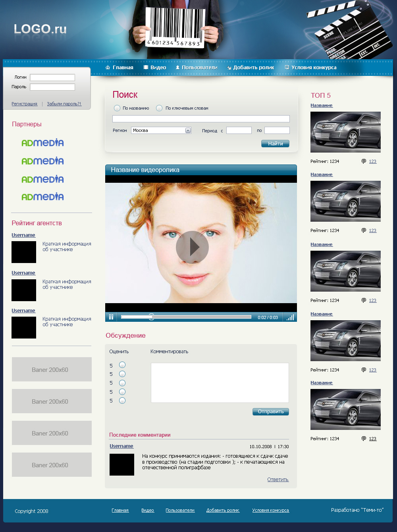Click the footer Пользователи link
397x532 pixels.
(180, 510)
